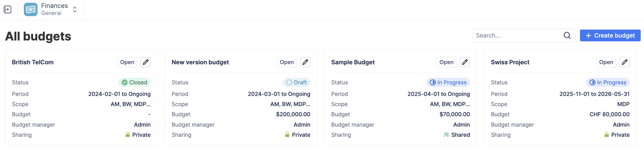The image size is (644, 156).
Task: Click the Draft status badge
Action: 297,82
